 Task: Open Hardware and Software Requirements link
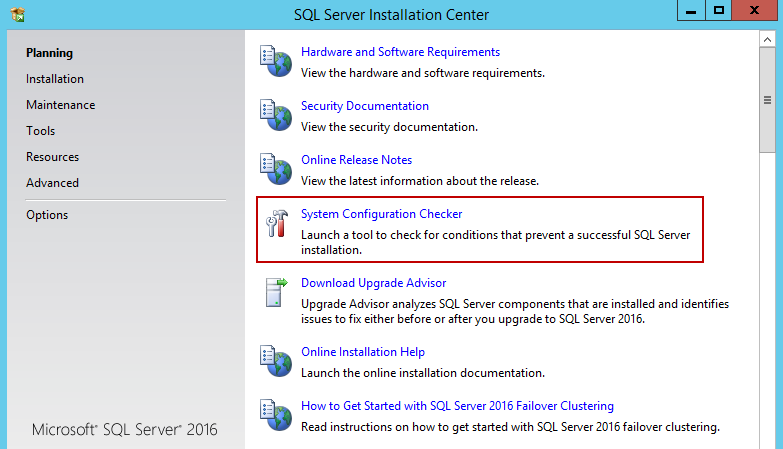[x=400, y=52]
